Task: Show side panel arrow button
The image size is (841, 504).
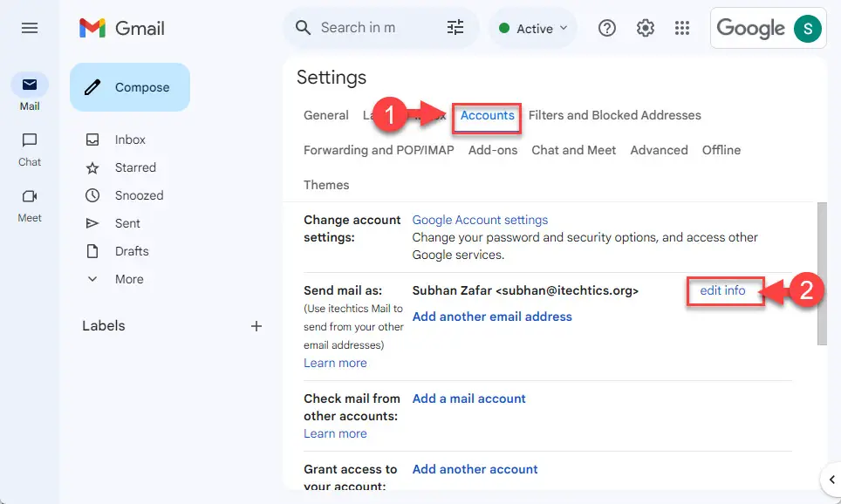Action: pos(831,480)
